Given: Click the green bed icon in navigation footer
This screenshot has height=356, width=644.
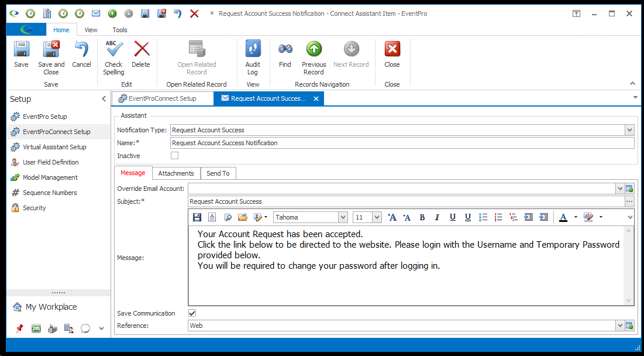Looking at the screenshot, I should pos(36,328).
